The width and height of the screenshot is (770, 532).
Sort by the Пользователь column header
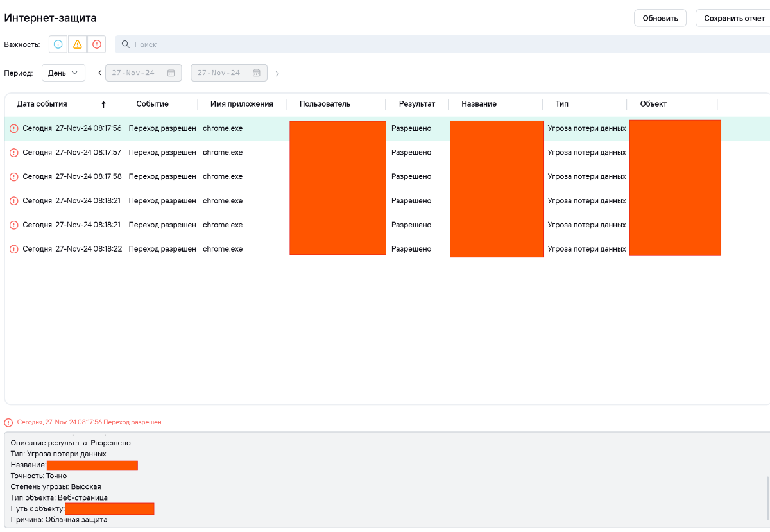tap(325, 104)
